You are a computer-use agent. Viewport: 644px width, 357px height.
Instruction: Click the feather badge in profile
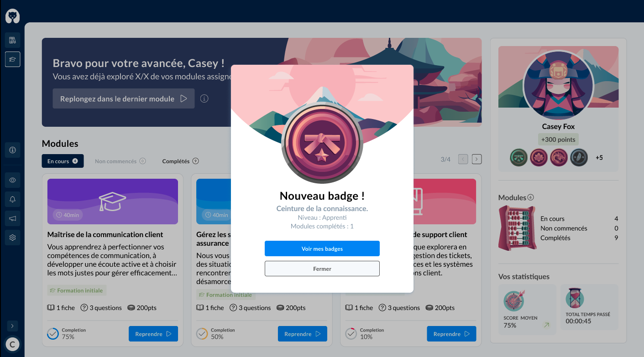pyautogui.click(x=579, y=158)
